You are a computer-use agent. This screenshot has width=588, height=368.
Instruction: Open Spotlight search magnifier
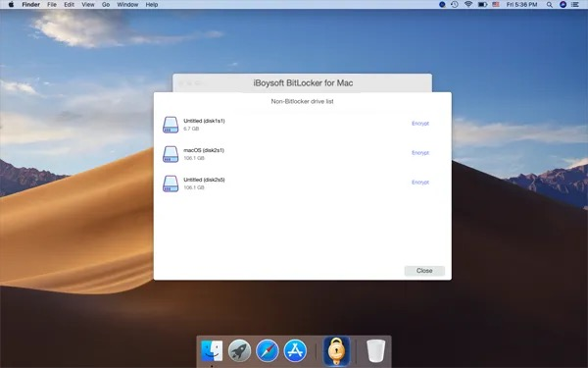click(x=550, y=5)
